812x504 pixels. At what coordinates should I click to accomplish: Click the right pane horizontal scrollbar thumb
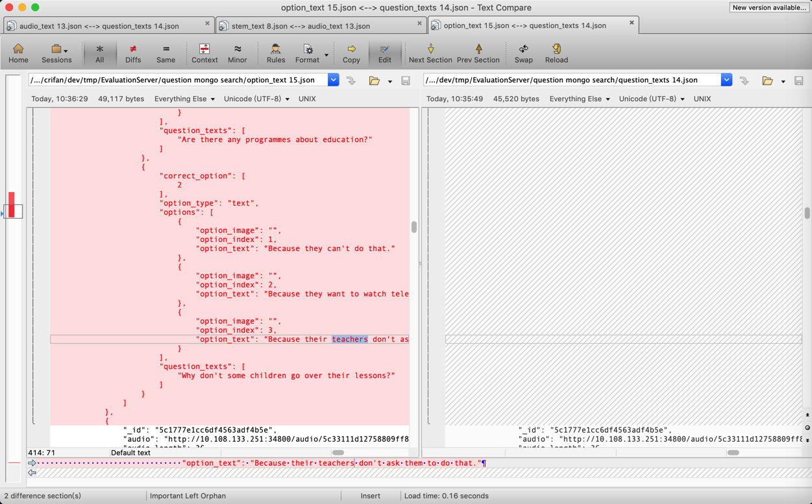coord(733,453)
